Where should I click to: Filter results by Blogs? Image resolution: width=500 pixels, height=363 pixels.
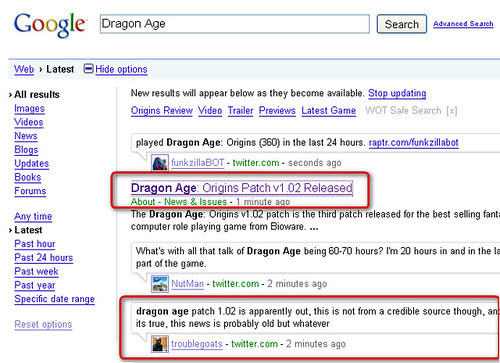pyautogui.click(x=26, y=150)
